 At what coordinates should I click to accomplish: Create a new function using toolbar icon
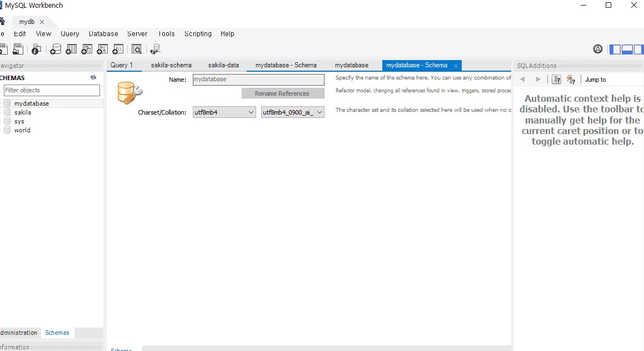tap(118, 50)
